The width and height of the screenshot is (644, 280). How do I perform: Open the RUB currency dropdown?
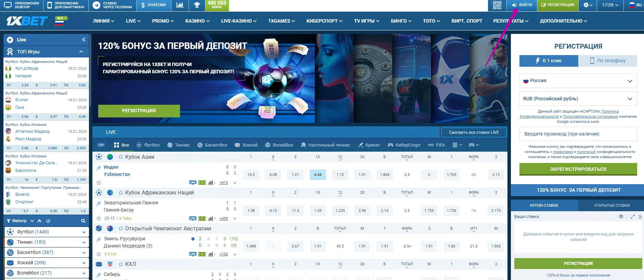pos(578,99)
